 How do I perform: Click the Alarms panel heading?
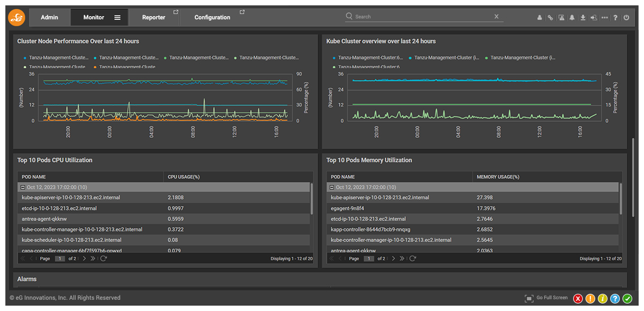coord(27,279)
